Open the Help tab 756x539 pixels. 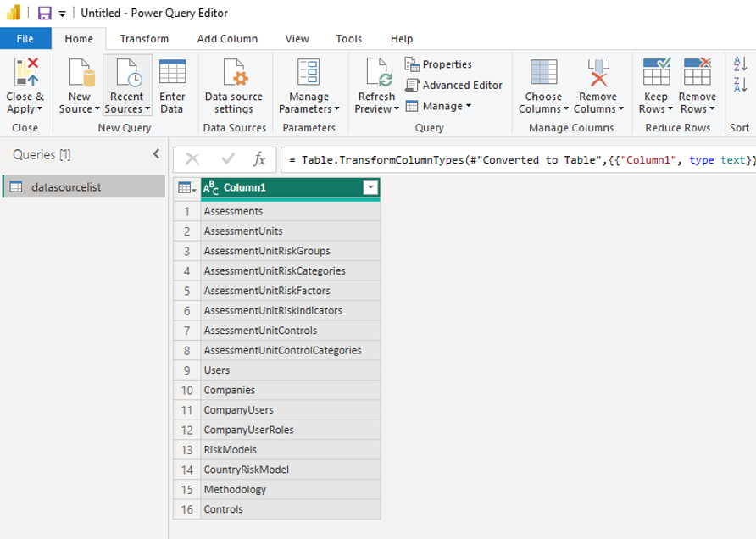(401, 39)
